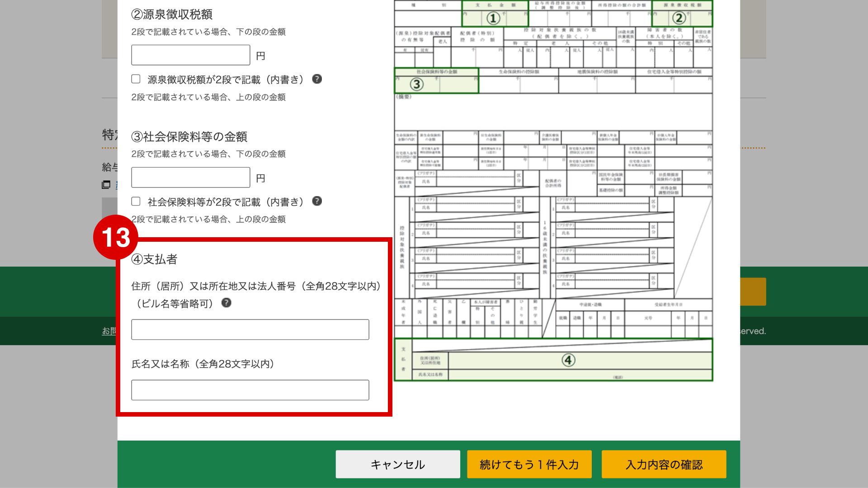Viewport: 868px width, 488px height.
Task: Click the 社会保険料等の金額 amount input field
Action: point(190,178)
